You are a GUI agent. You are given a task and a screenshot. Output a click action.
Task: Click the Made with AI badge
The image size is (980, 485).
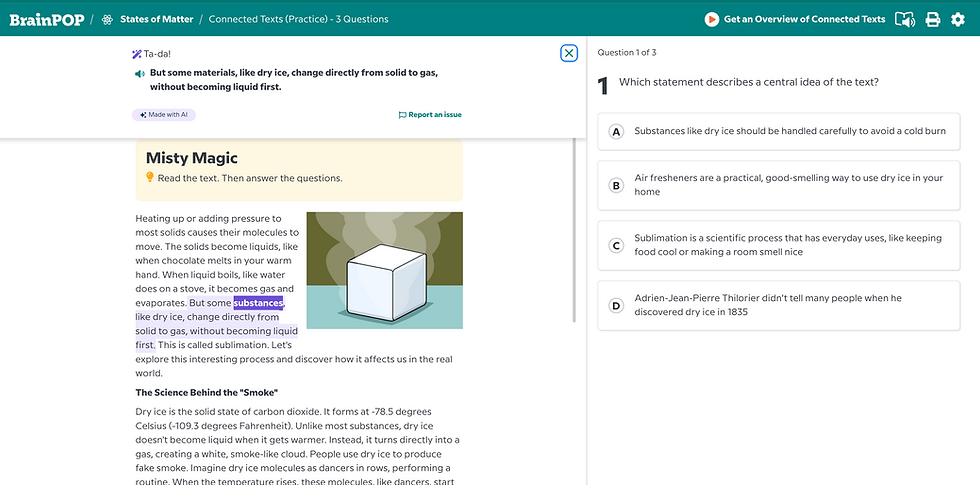coord(164,115)
